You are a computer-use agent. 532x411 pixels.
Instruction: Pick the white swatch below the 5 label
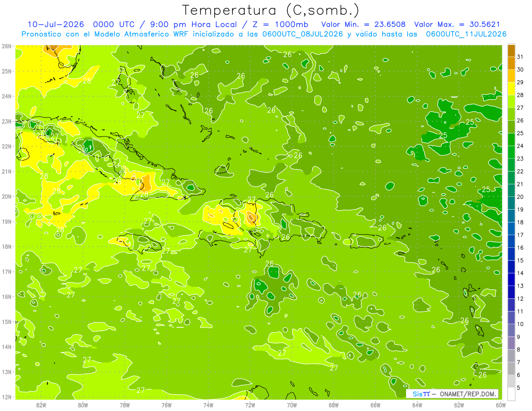(511, 394)
